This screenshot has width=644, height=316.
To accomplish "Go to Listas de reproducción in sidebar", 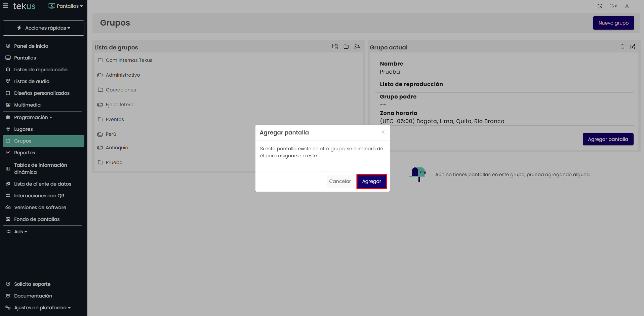I will tap(41, 70).
